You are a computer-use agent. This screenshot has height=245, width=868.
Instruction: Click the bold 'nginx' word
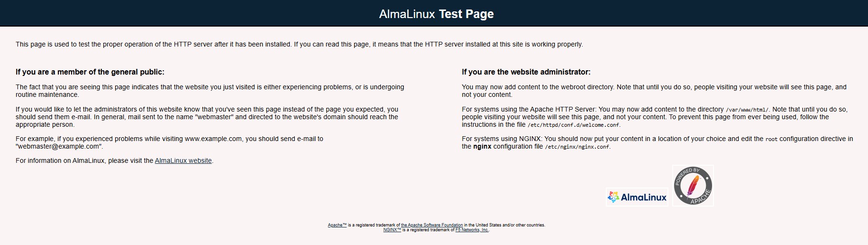482,147
